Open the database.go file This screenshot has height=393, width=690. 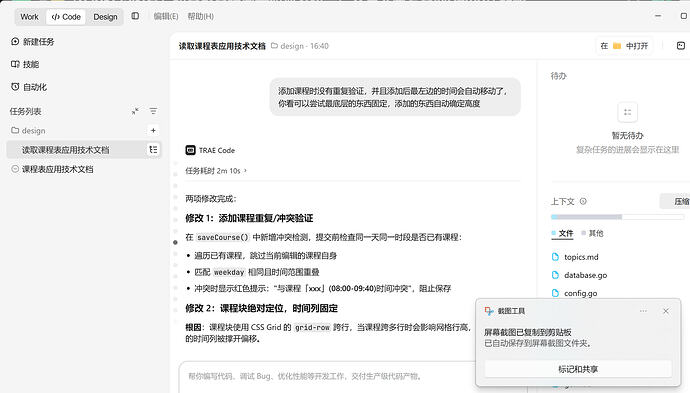[585, 275]
